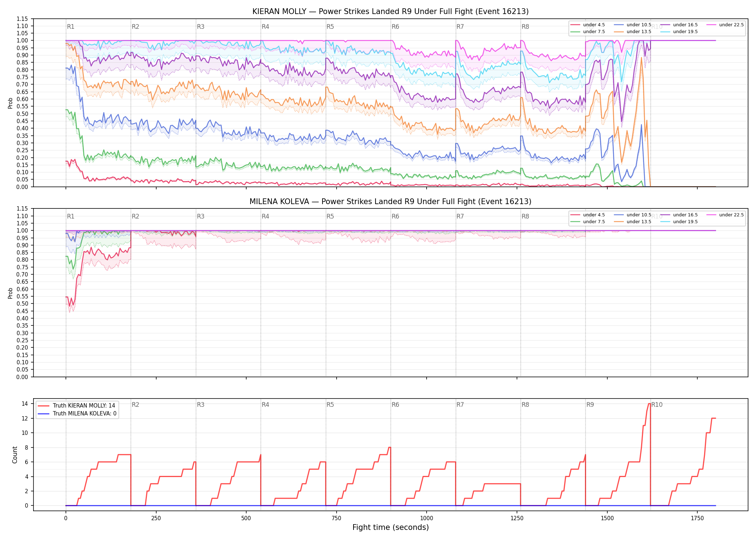This screenshot has width=756, height=540.
Task: Click the 'under 16.5' legend entry in top chart
Action: [x=679, y=25]
